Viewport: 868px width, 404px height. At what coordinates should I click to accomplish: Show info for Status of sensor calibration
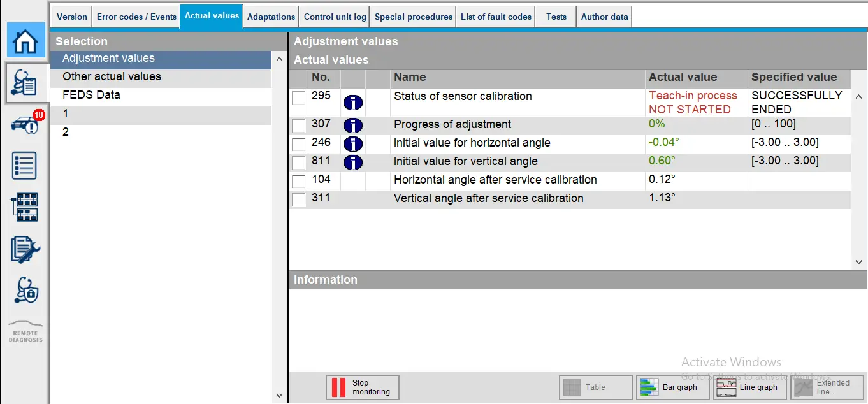352,103
